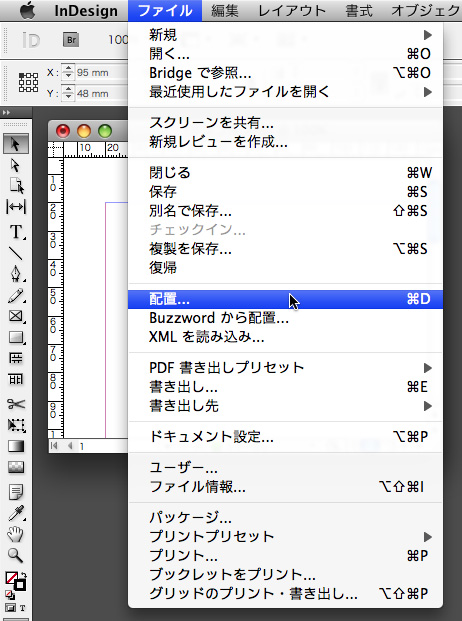Choose 保存 menu item

[285, 192]
